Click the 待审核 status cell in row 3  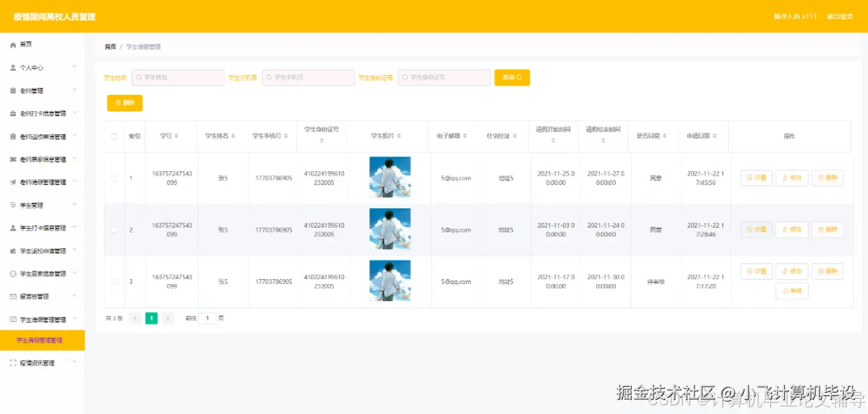656,281
